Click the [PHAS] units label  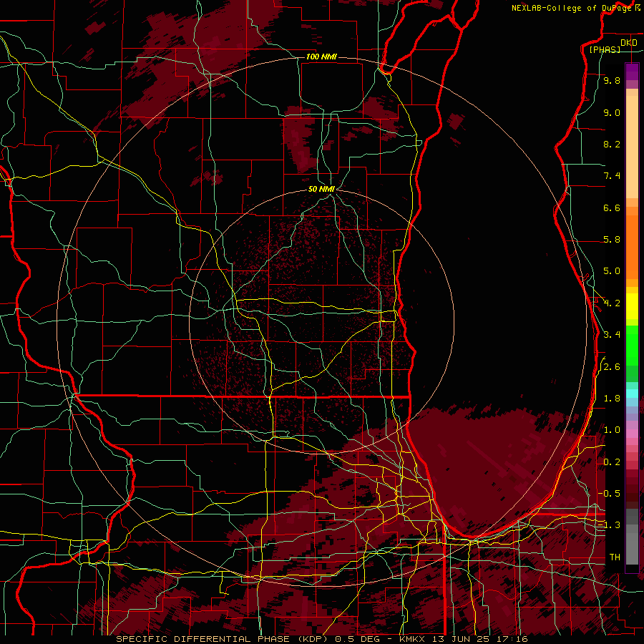point(605,50)
